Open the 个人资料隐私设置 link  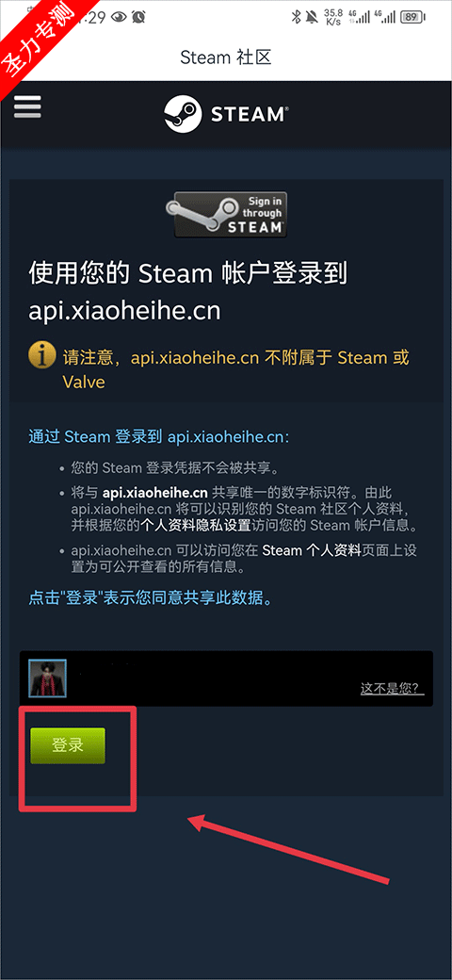pyautogui.click(x=196, y=524)
